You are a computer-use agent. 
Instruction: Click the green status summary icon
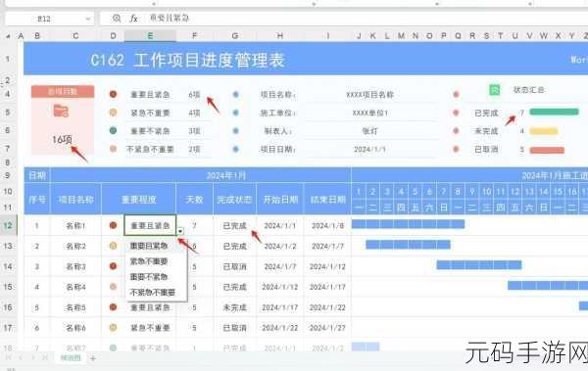click(495, 89)
